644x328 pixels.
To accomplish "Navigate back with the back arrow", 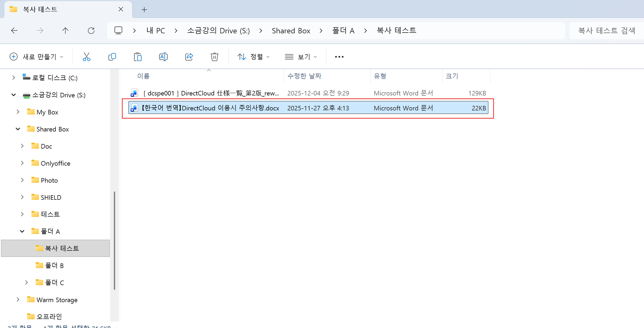I will [x=14, y=31].
